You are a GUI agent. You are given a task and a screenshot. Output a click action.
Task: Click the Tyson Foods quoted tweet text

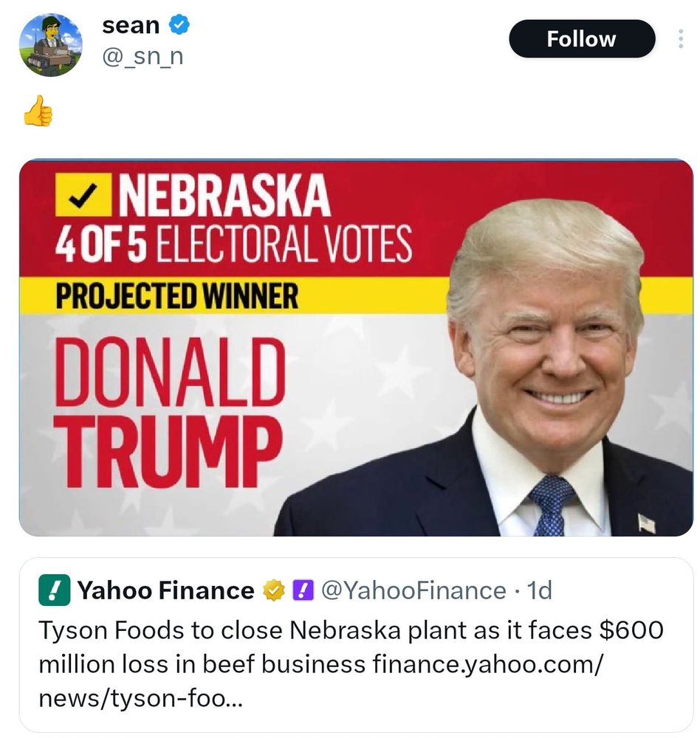tap(351, 663)
